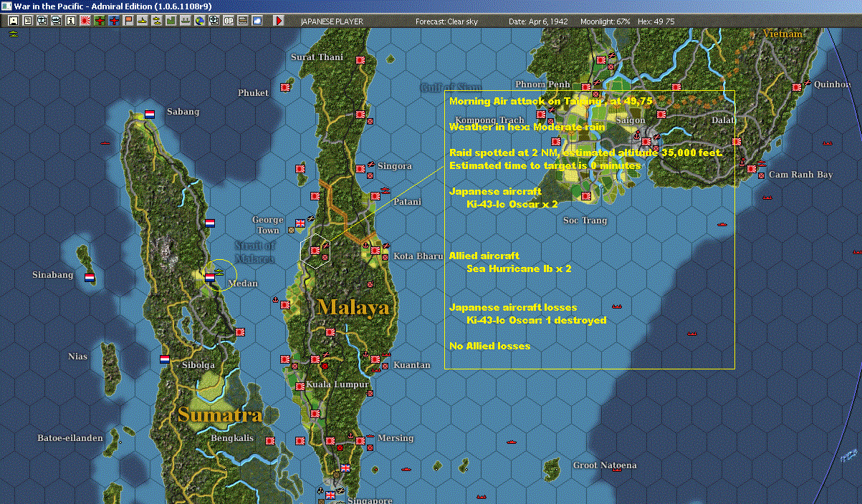Click the double yellow ships toolbar icon

(157, 21)
